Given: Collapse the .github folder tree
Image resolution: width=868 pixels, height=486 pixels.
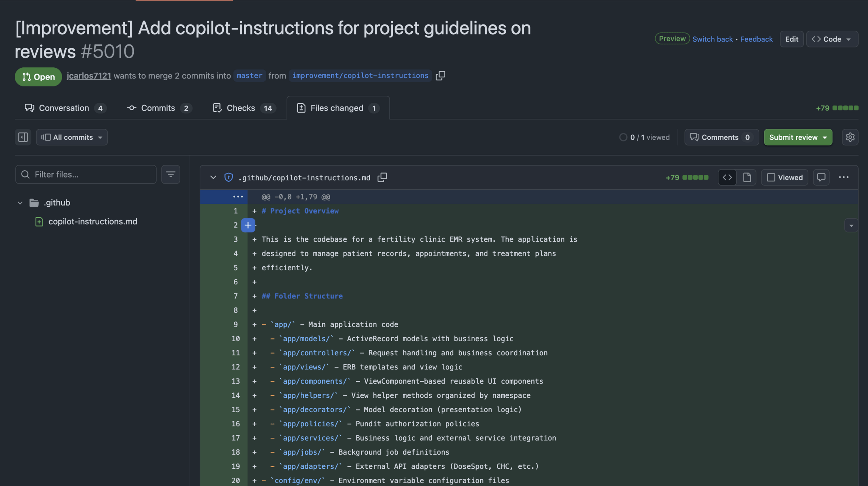Looking at the screenshot, I should point(20,203).
